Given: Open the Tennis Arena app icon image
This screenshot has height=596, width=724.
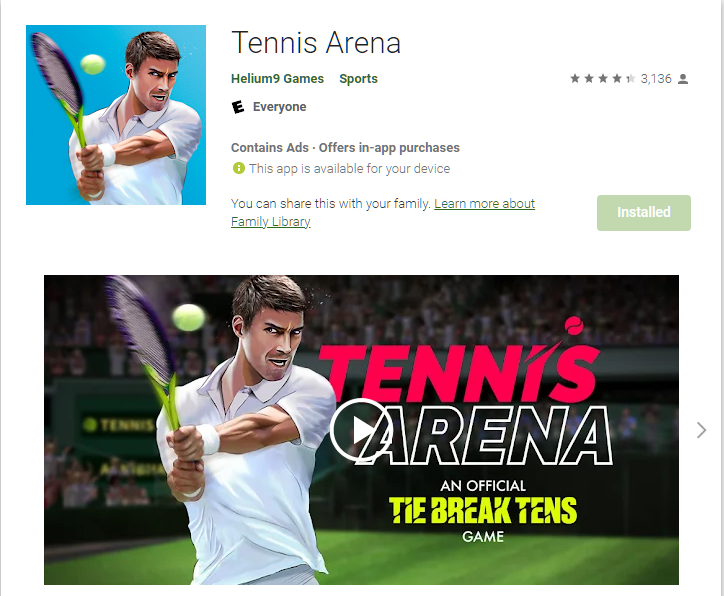Looking at the screenshot, I should pos(116,115).
